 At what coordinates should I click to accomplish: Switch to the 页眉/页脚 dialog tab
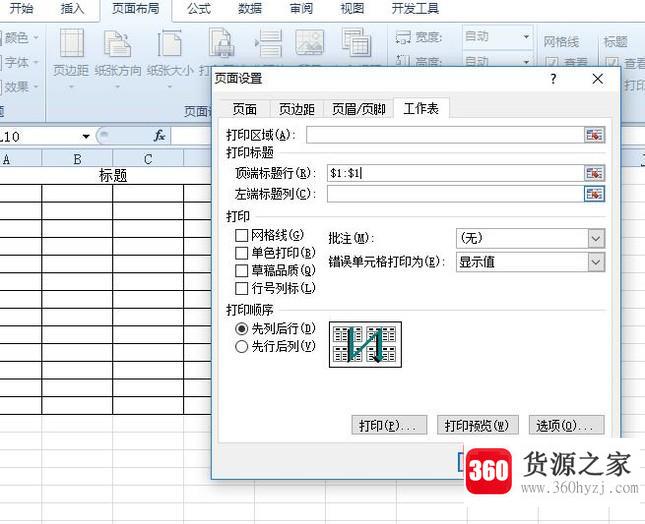click(358, 109)
